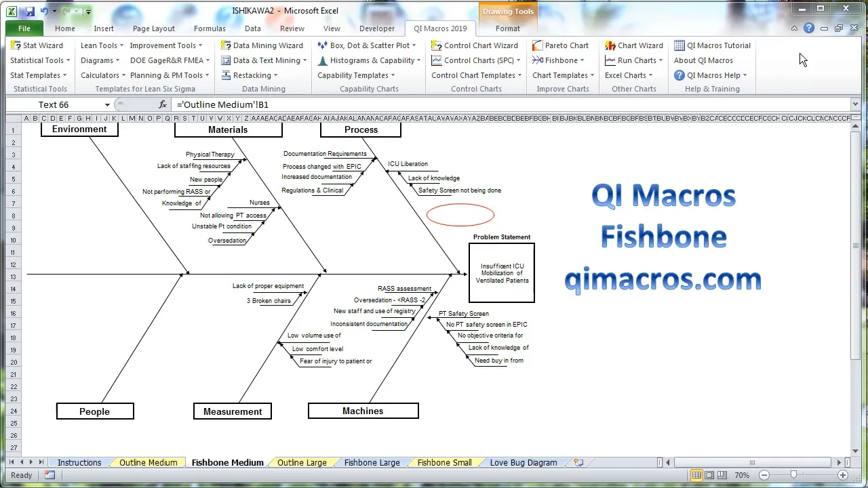
Task: Switch to Normal view in status bar
Action: (x=696, y=475)
